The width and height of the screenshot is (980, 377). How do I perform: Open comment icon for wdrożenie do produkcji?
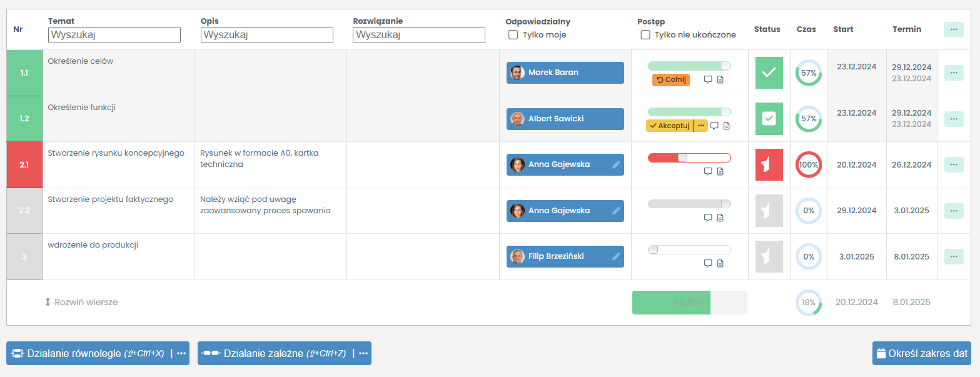click(x=708, y=263)
